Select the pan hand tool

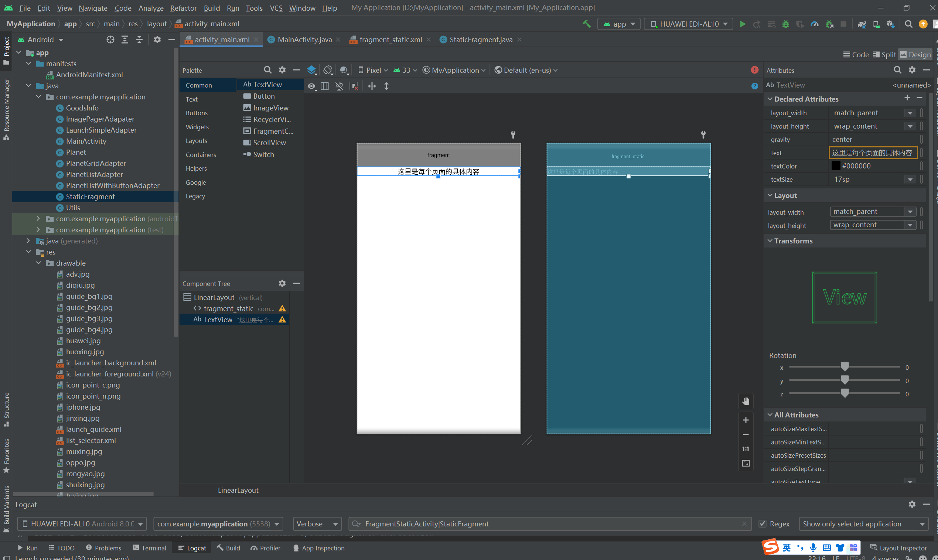tap(746, 401)
